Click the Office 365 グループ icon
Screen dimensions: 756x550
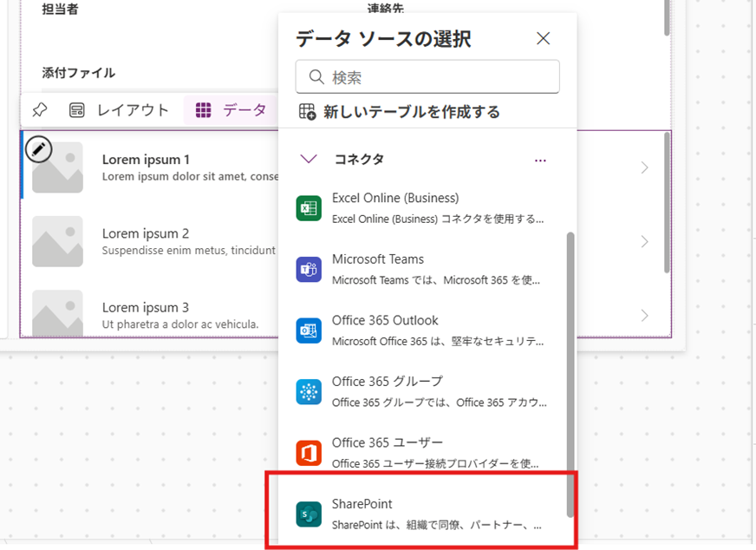pos(309,391)
